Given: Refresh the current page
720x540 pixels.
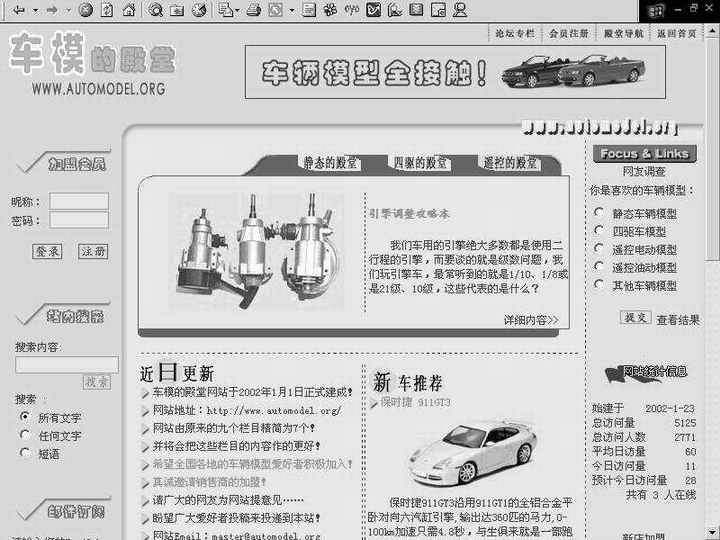Looking at the screenshot, I should 107,10.
